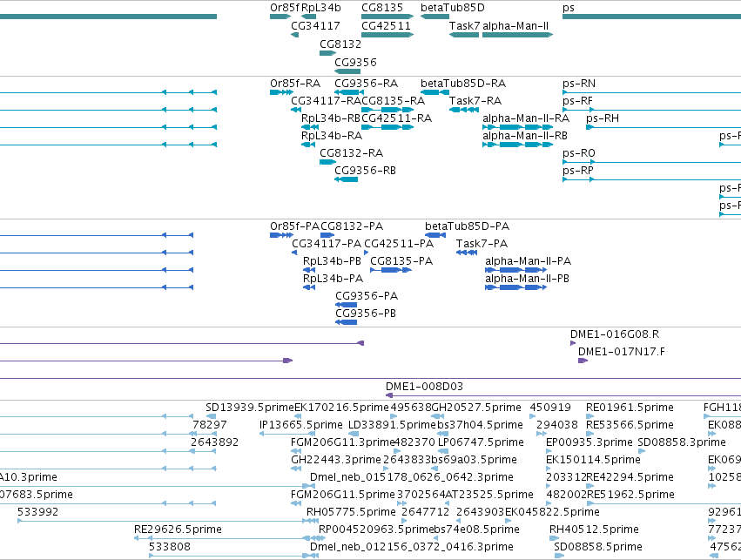Image resolution: width=741 pixels, height=560 pixels.
Task: Select transcript CG8132-RA
Action: tap(351, 153)
